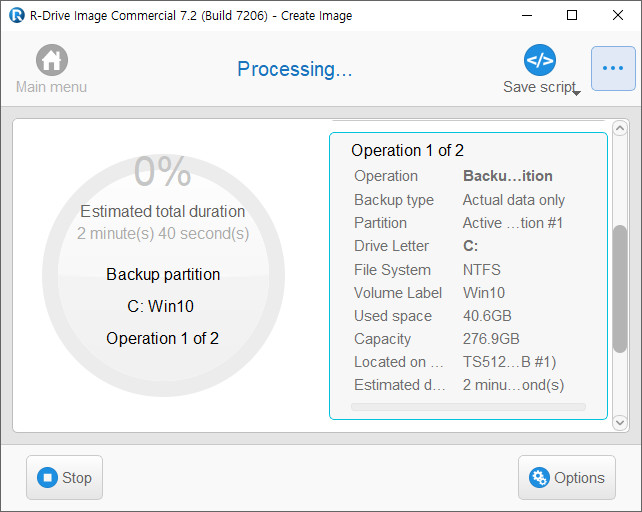Viewport: 642px width, 512px height.
Task: Click the 'C: Win10' text in the circle
Action: pos(160,306)
